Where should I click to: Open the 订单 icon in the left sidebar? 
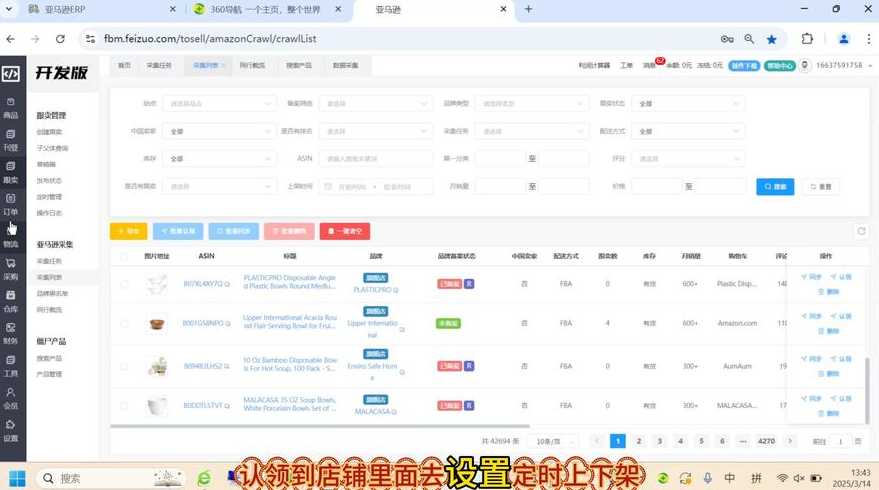click(11, 205)
